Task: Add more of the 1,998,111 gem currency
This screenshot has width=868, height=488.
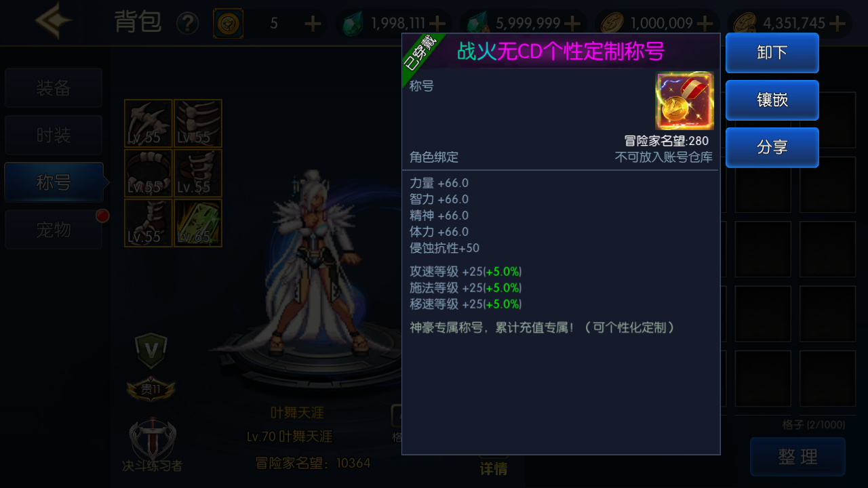Action: click(x=438, y=24)
